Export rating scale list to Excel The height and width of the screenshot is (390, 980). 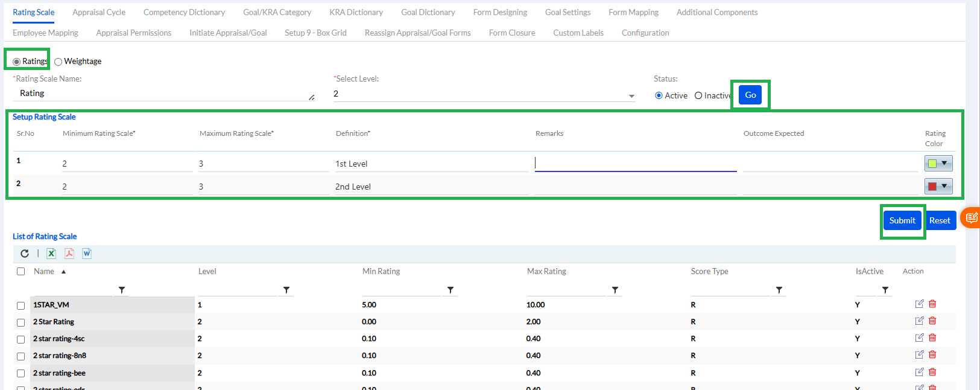pyautogui.click(x=51, y=254)
